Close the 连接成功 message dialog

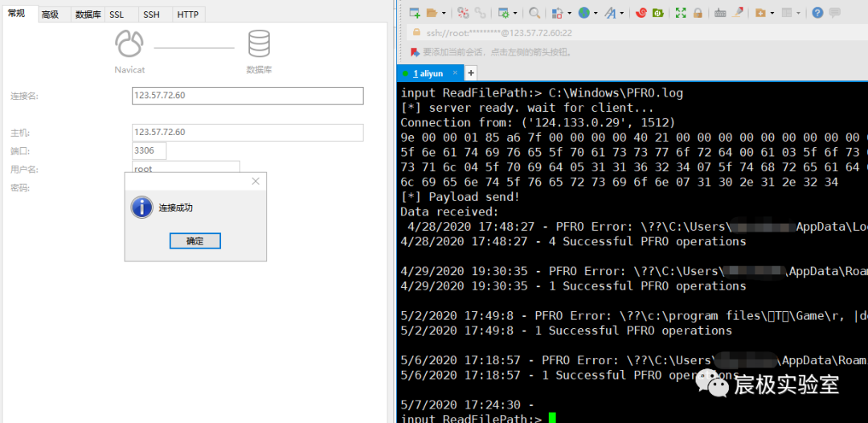point(256,181)
